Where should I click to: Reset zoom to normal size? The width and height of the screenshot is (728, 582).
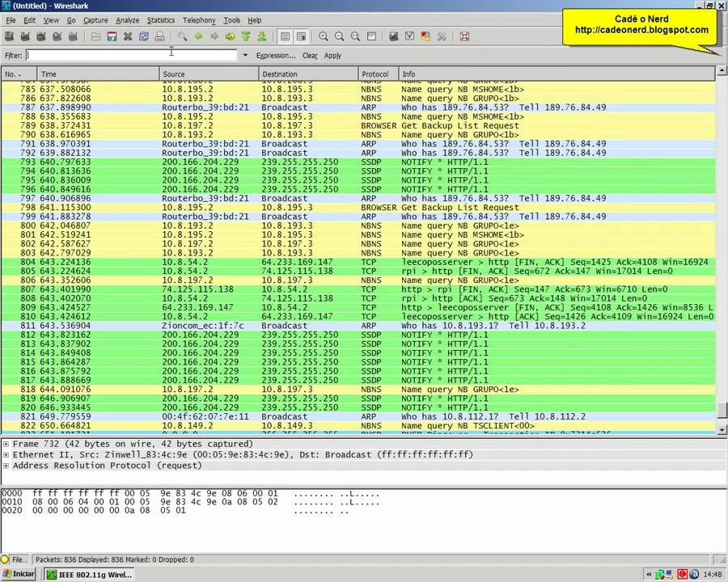tap(355, 36)
